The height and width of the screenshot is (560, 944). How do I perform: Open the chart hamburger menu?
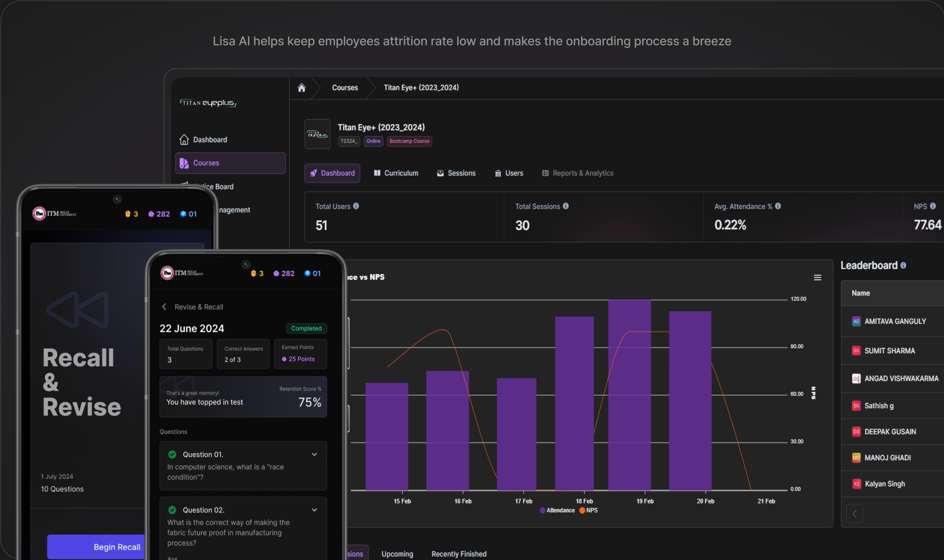(817, 278)
